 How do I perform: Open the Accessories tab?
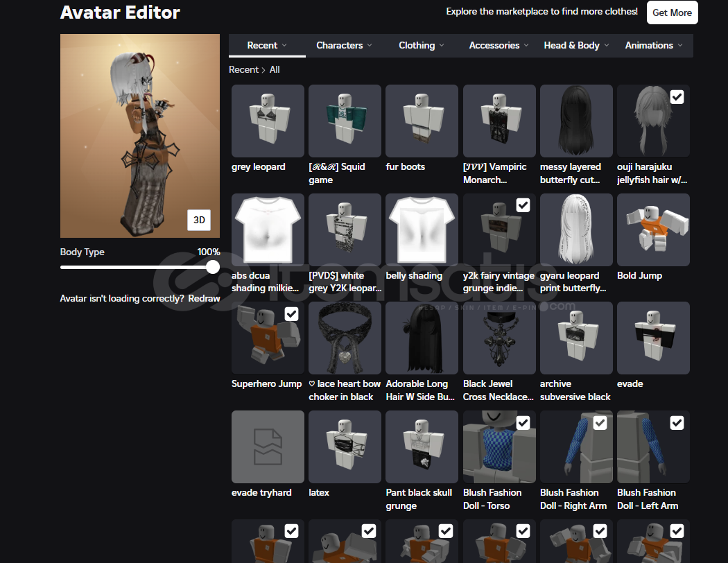point(499,46)
